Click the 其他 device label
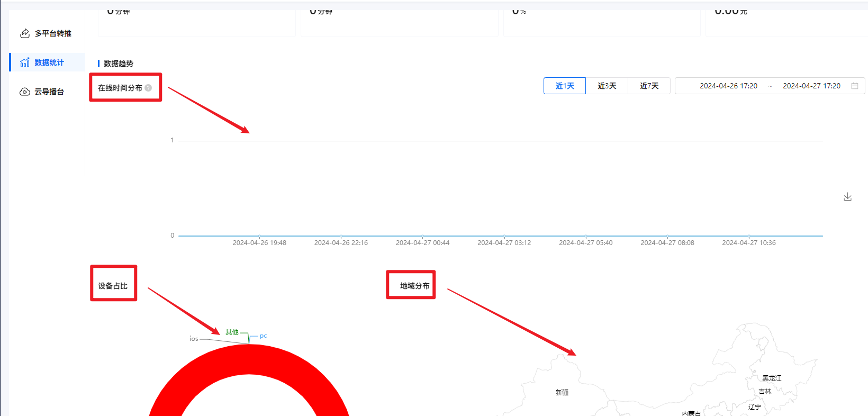Screen dimensions: 868x416 coord(232,332)
